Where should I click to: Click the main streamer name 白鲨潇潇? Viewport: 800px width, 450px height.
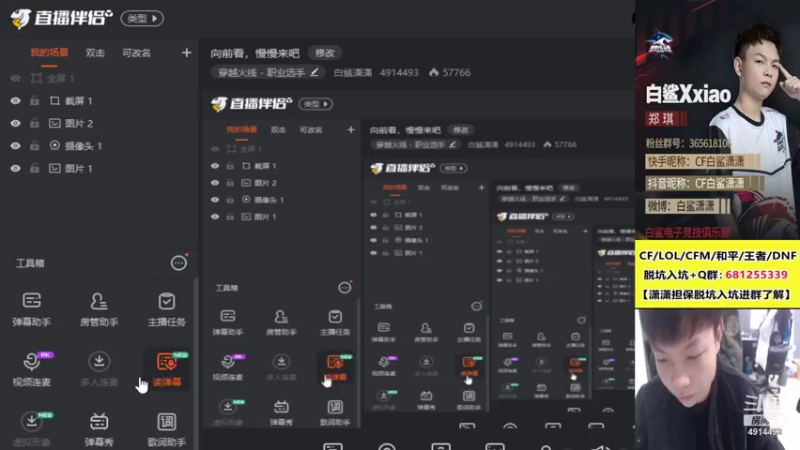[353, 72]
